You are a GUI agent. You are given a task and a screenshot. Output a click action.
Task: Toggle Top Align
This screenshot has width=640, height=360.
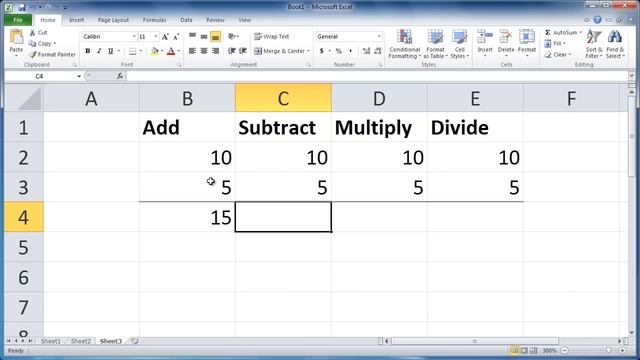[192, 36]
